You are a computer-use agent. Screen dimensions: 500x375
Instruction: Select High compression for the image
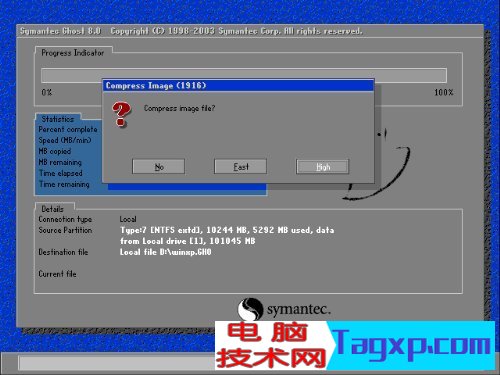(x=322, y=166)
